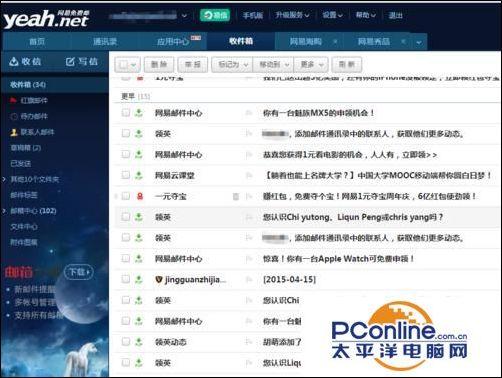Click flag icon on Apple Watch email
The height and width of the screenshot is (378, 502).
249,259
